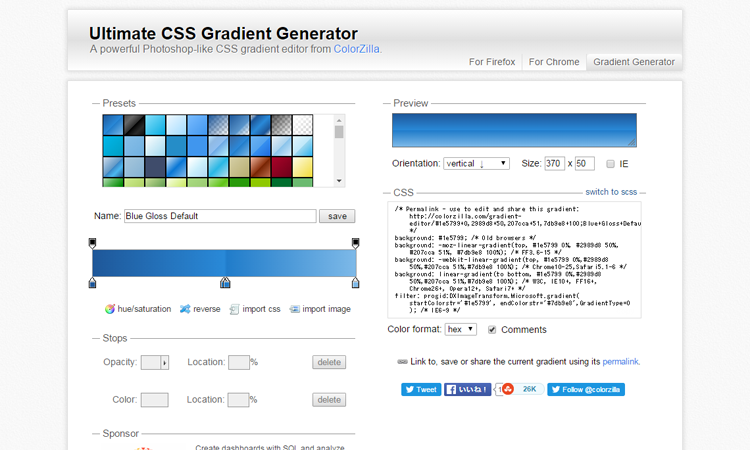This screenshot has width=750, height=450.
Task: Click the presets scrollbar up arrow
Action: point(339,120)
